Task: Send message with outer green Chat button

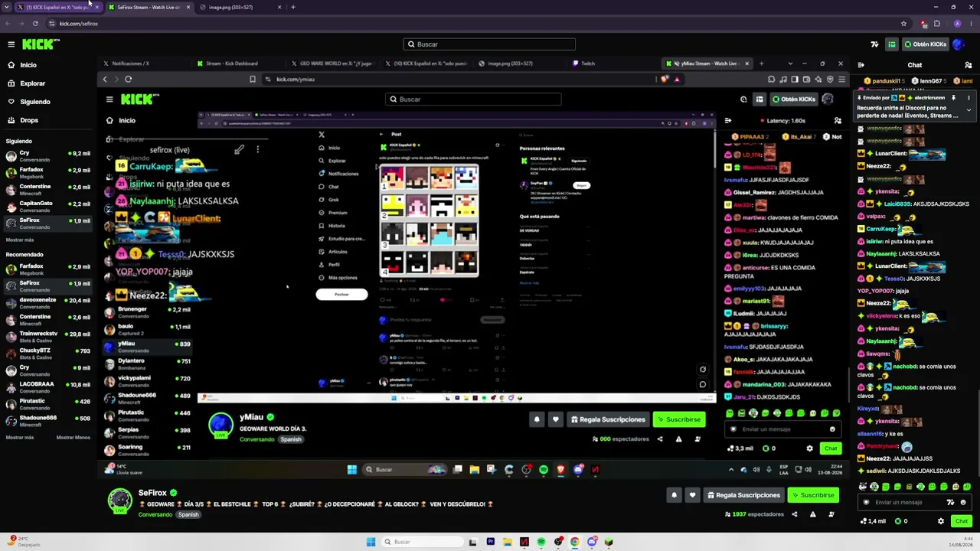Action: point(962,521)
